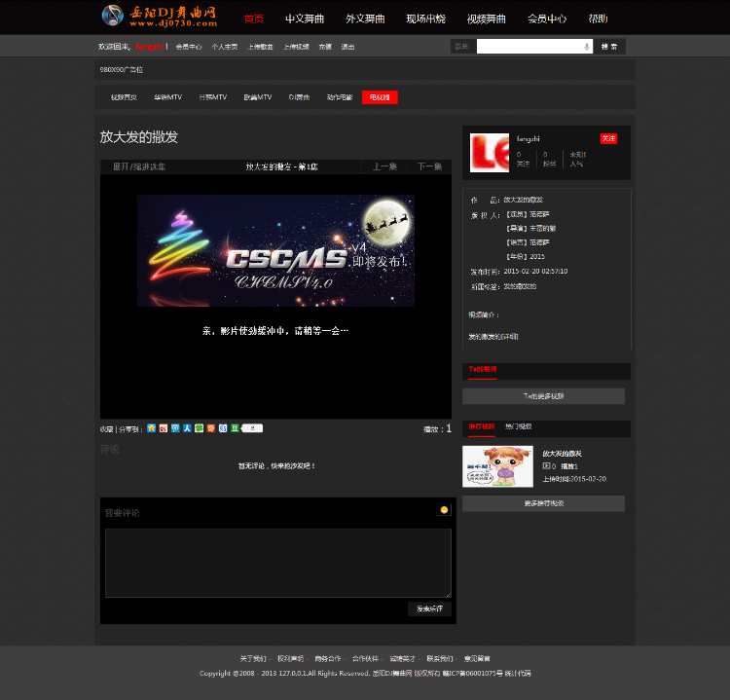Image resolution: width=730 pixels, height=700 pixels.
Task: Select the 欧美MTV category tab
Action: pyautogui.click(x=258, y=97)
